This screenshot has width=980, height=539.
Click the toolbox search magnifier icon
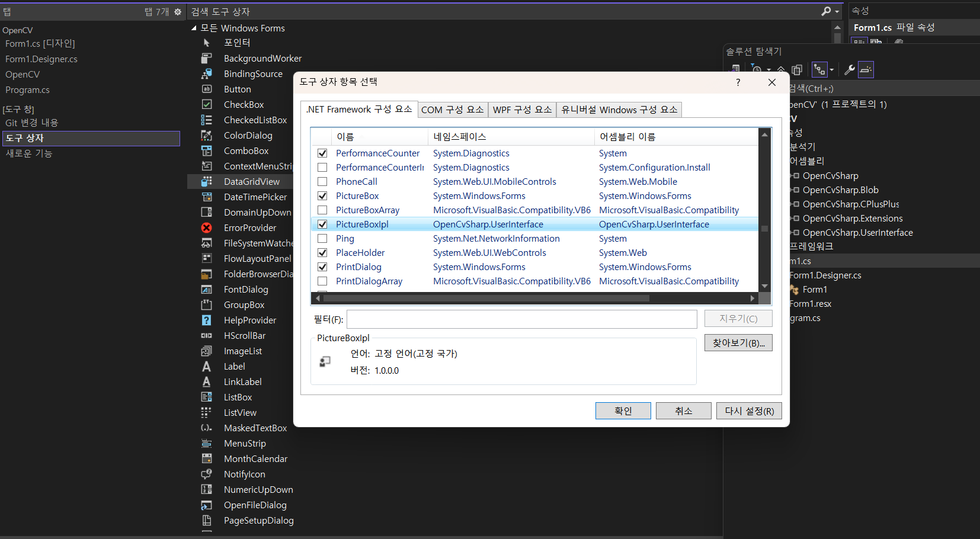[826, 11]
